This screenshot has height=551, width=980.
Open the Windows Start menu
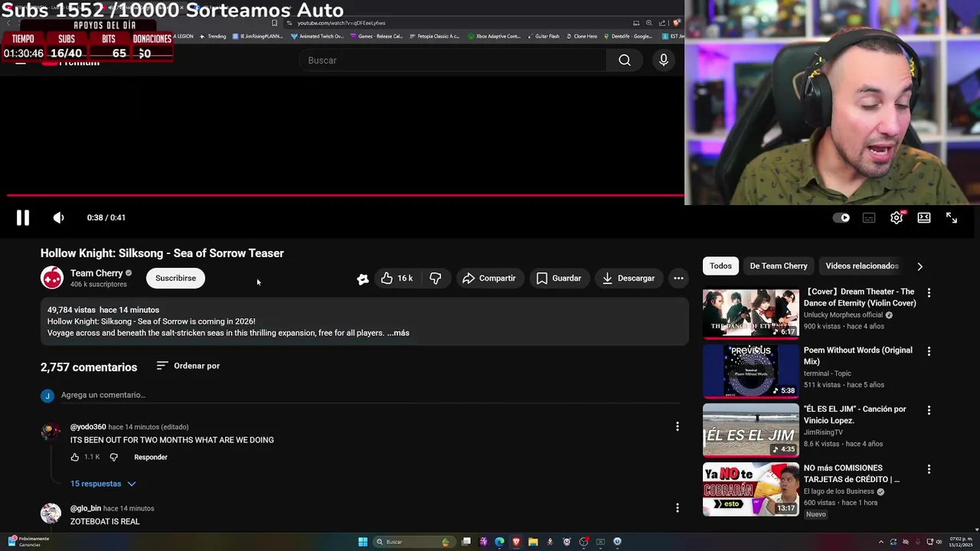363,542
